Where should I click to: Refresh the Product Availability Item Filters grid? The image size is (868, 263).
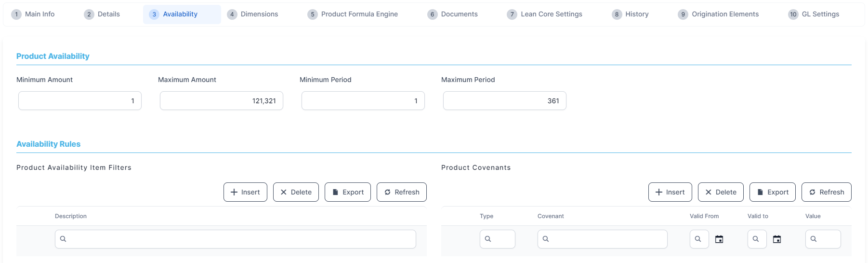pos(401,192)
